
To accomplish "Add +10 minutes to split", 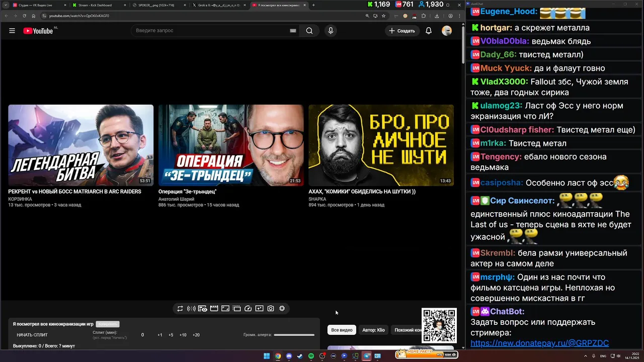I will (x=183, y=335).
